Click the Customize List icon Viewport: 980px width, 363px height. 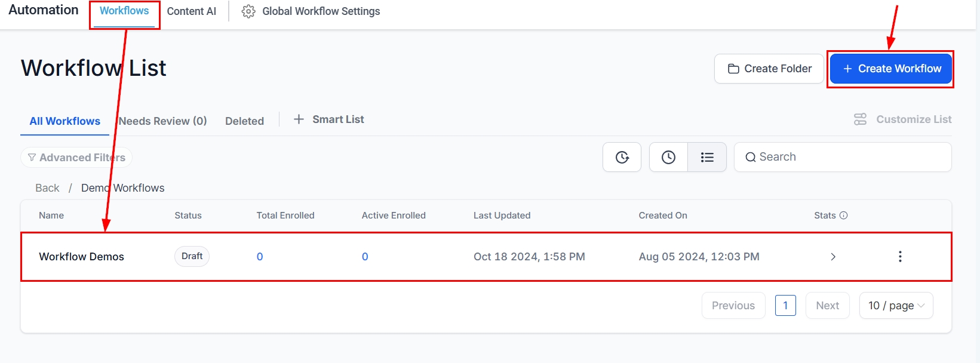pyautogui.click(x=860, y=119)
